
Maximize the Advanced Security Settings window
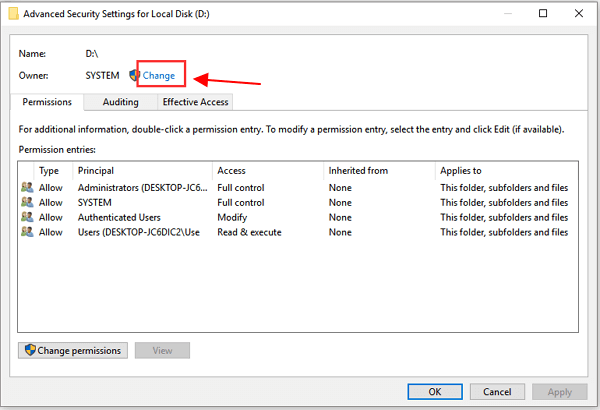coord(543,14)
